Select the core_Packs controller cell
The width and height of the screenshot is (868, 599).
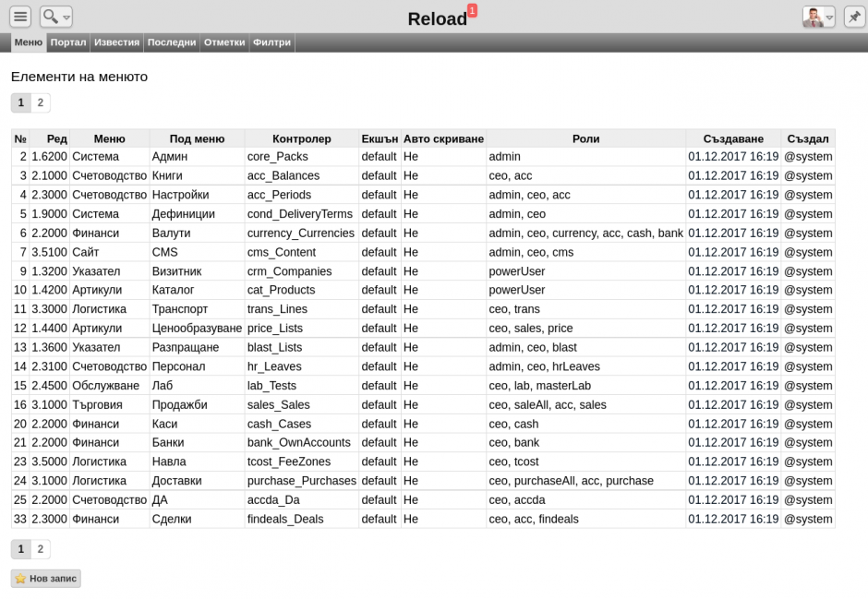click(x=278, y=157)
